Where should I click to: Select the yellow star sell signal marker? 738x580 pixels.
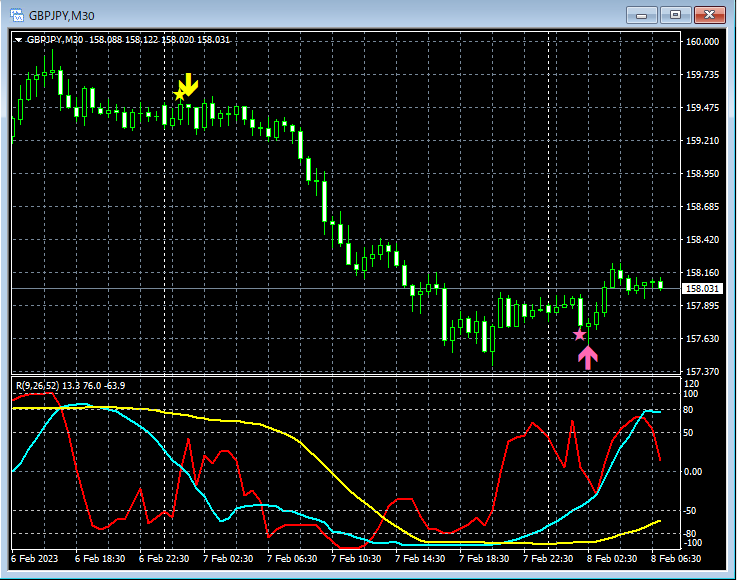(179, 95)
